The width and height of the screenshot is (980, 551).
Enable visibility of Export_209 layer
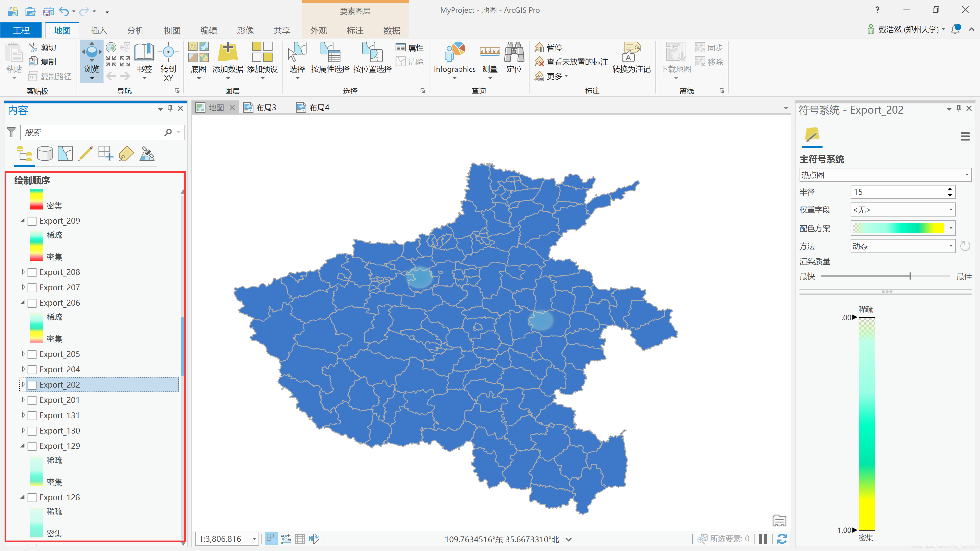coord(33,221)
